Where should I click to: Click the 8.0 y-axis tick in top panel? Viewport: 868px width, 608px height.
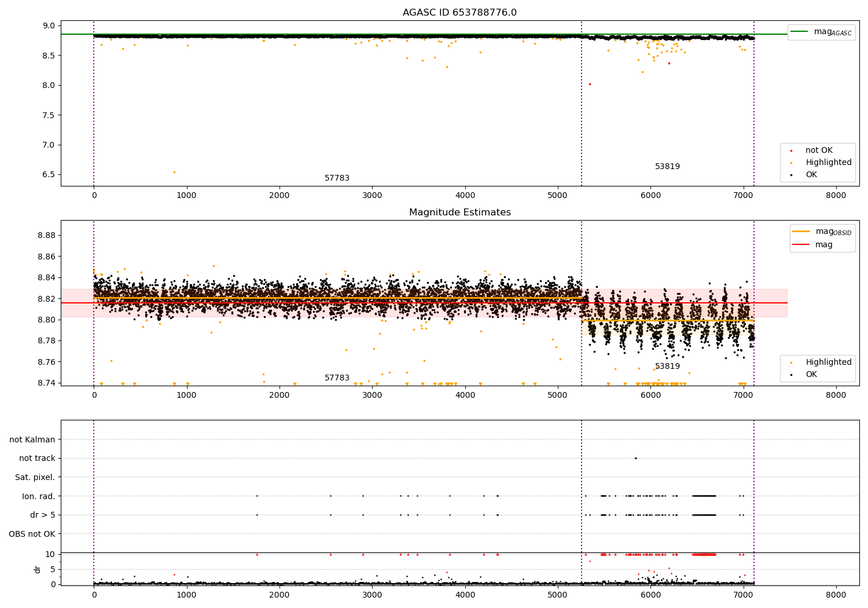50,85
